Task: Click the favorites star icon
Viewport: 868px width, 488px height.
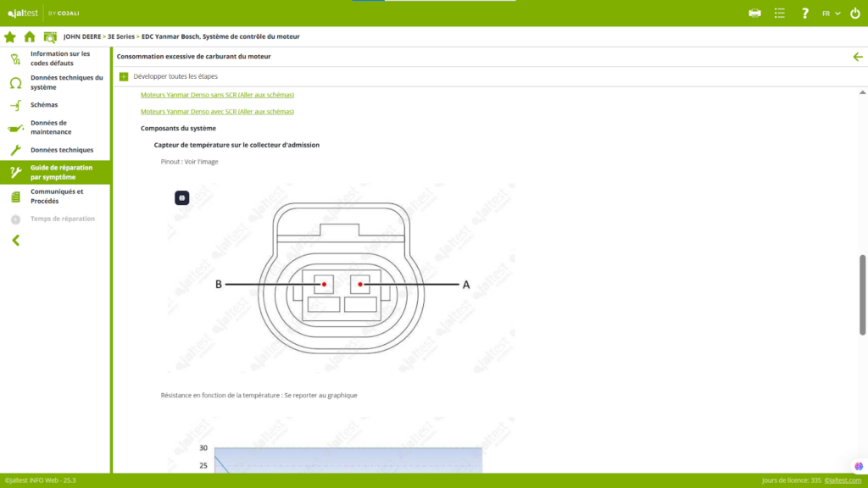Action: (10, 36)
